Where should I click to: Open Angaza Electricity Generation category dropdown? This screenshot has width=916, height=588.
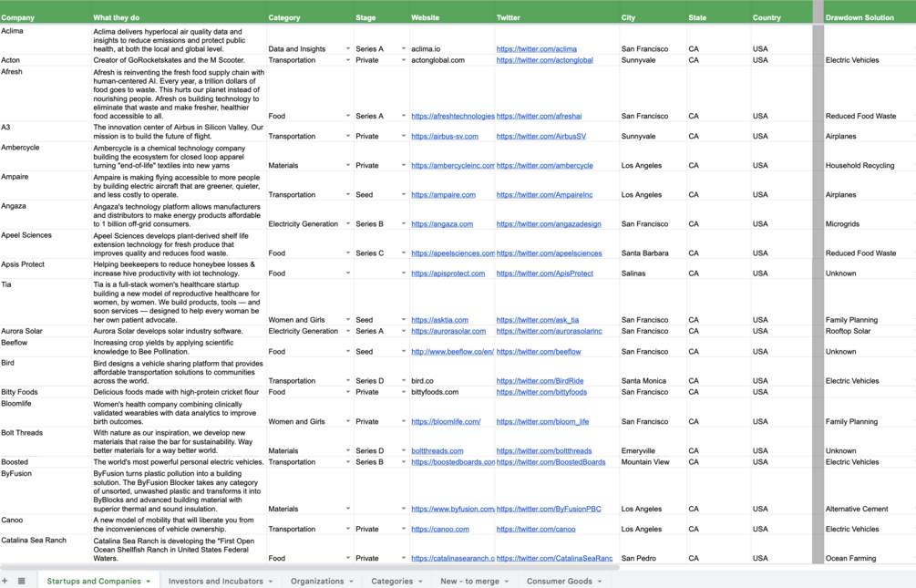tap(348, 224)
